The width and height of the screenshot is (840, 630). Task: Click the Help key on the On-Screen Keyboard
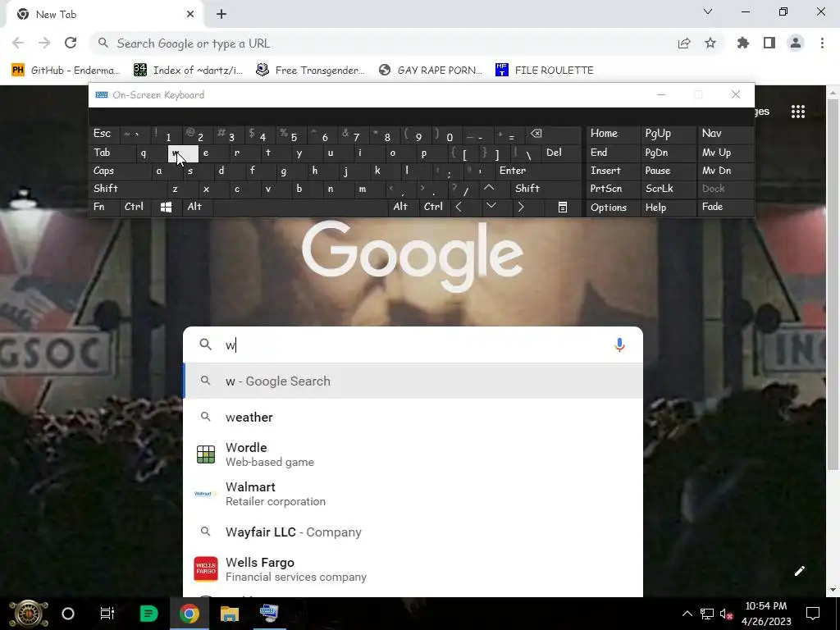[x=668, y=208]
